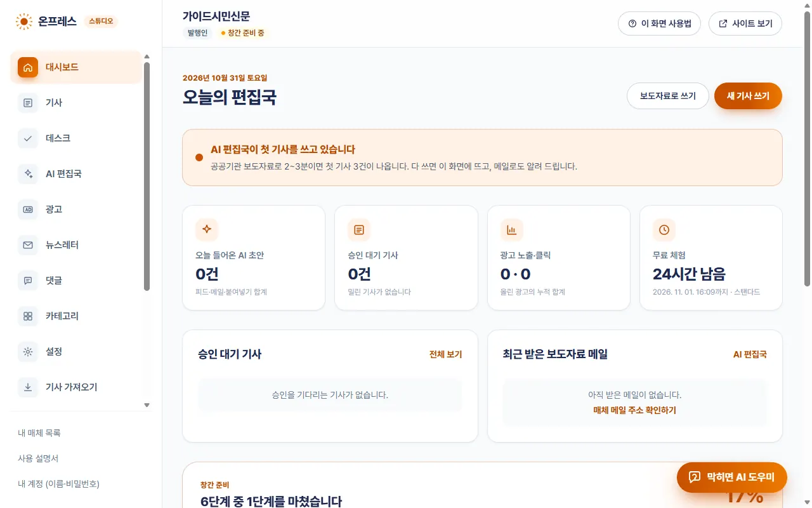This screenshot has width=812, height=508.
Task: Click the 창간 준비 중 status badge
Action: point(243,33)
